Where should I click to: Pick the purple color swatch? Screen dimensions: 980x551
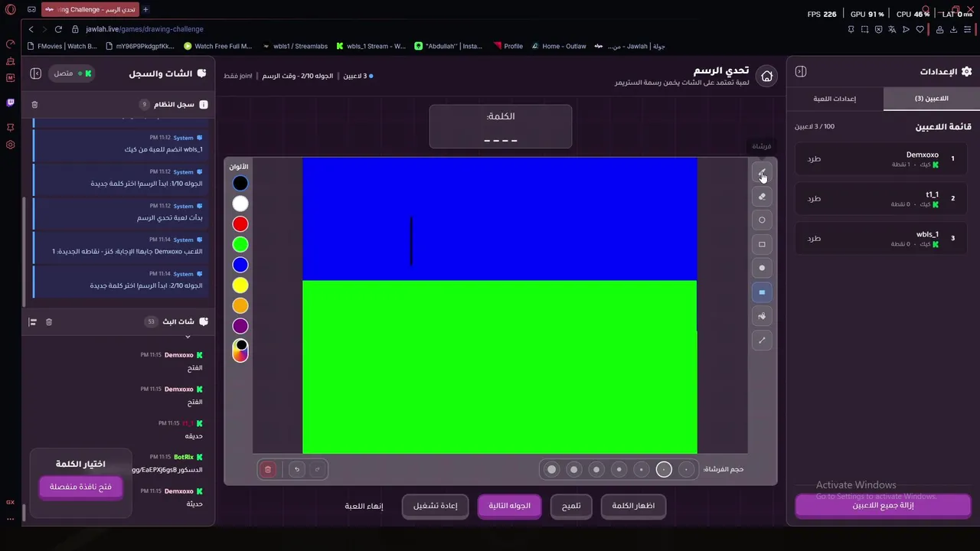[240, 326]
